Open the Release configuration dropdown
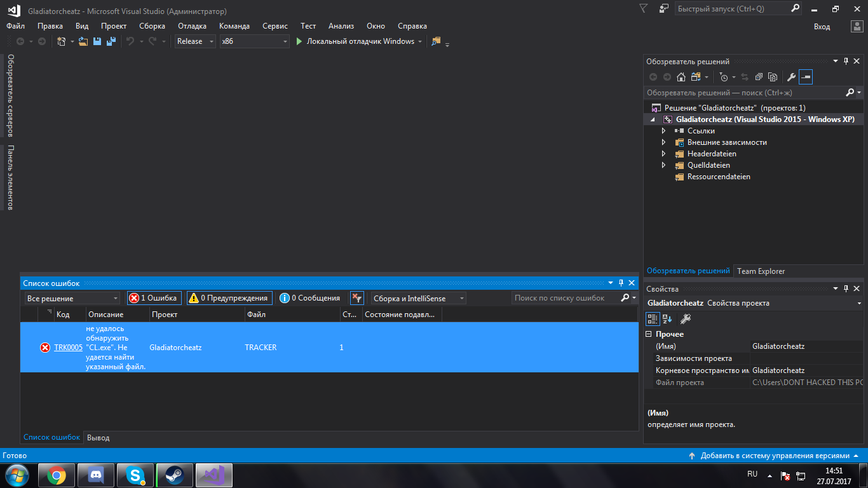 click(x=195, y=41)
